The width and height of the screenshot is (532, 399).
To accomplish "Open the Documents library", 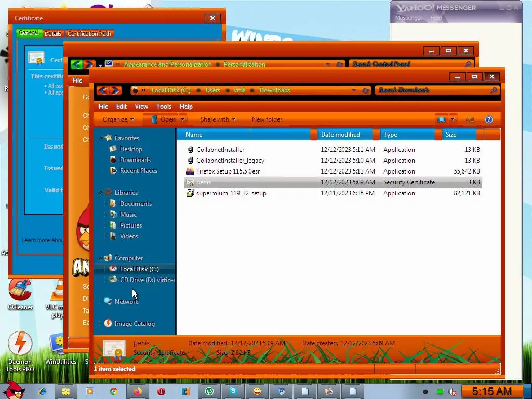I will pos(136,204).
